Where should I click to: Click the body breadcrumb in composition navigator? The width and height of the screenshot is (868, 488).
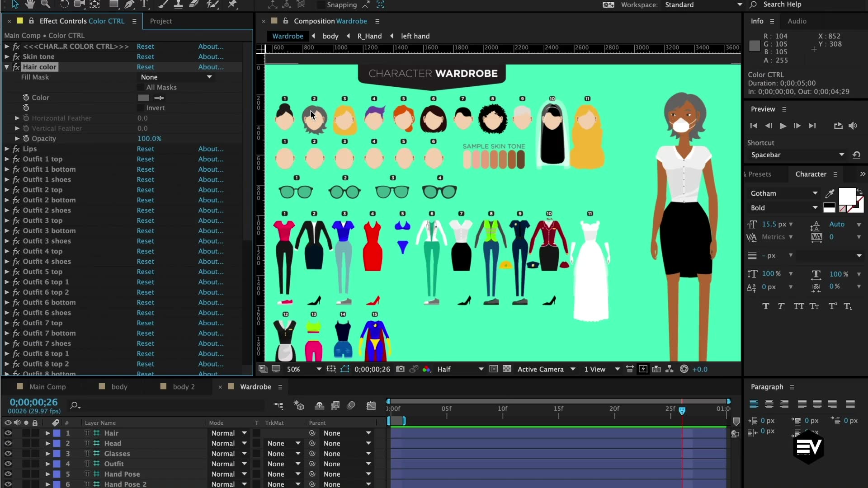point(330,36)
